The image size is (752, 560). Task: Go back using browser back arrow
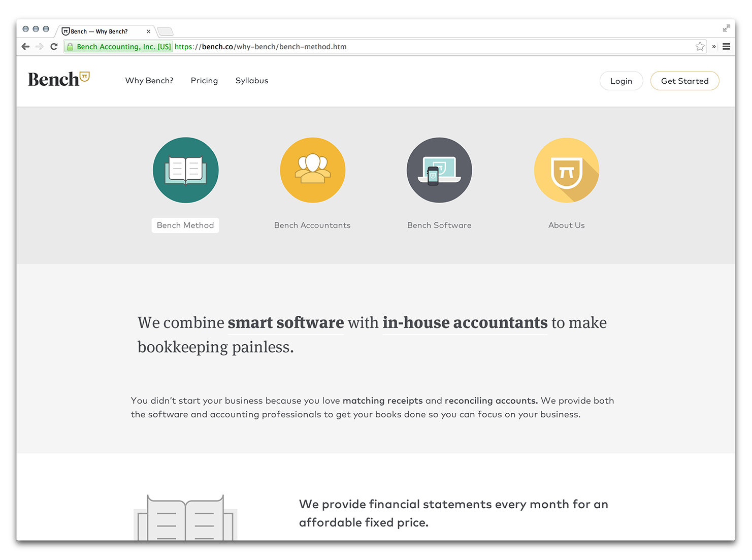click(25, 47)
